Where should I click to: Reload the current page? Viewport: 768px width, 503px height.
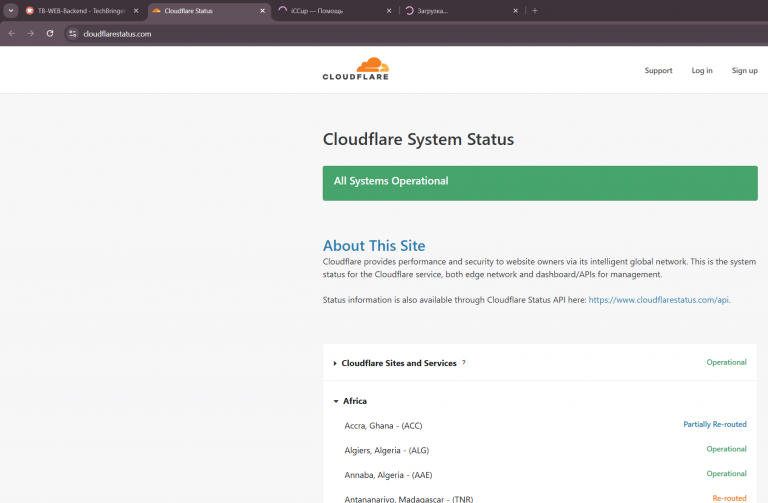point(50,34)
